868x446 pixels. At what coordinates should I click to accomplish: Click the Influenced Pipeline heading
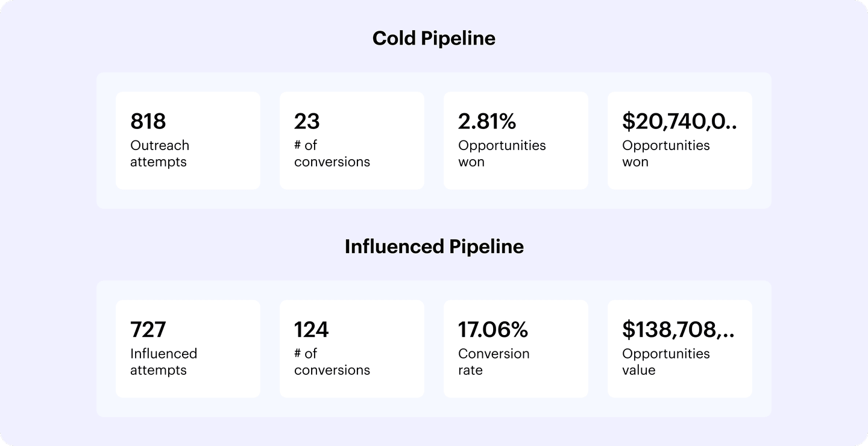click(434, 247)
